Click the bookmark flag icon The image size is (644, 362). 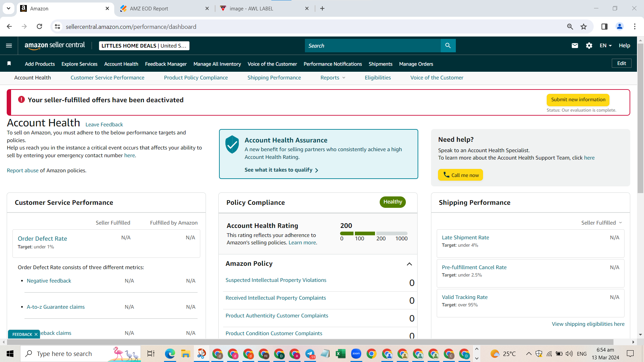[x=9, y=64]
